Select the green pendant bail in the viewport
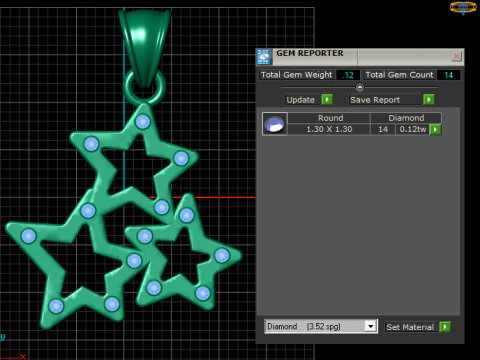 pos(145,47)
